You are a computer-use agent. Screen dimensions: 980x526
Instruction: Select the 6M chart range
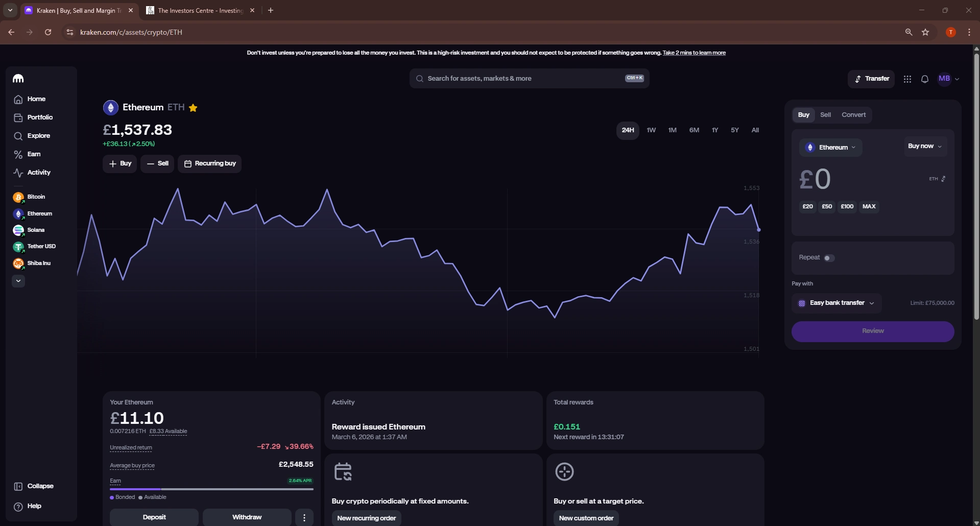(x=694, y=130)
